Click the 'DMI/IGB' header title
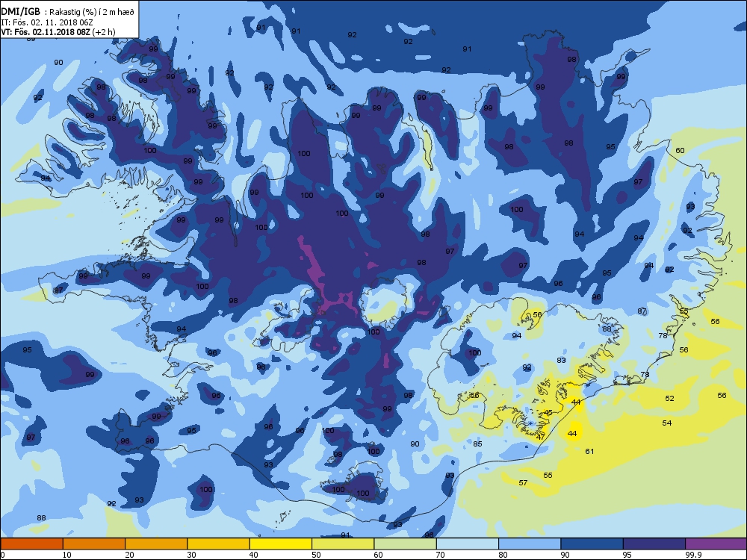Image resolution: width=747 pixels, height=560 pixels. 20,12
